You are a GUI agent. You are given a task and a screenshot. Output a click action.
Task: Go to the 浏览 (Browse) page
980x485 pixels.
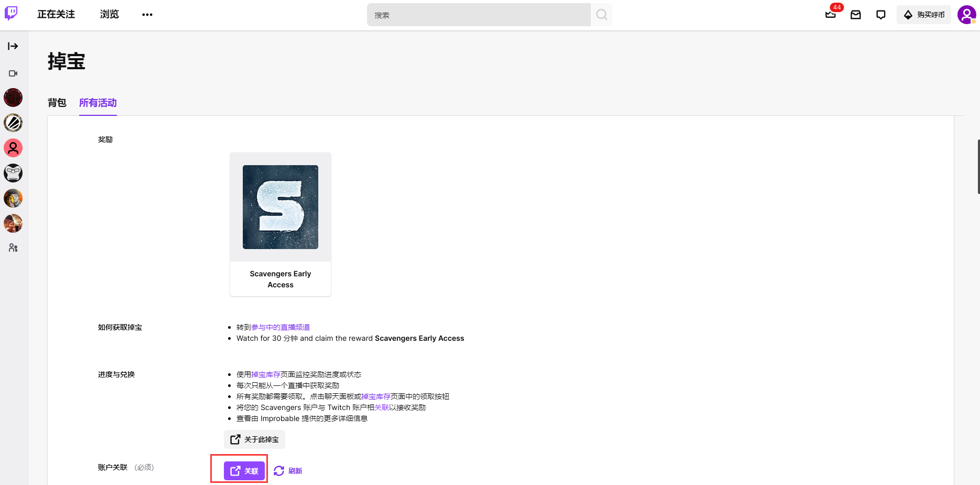click(x=110, y=15)
